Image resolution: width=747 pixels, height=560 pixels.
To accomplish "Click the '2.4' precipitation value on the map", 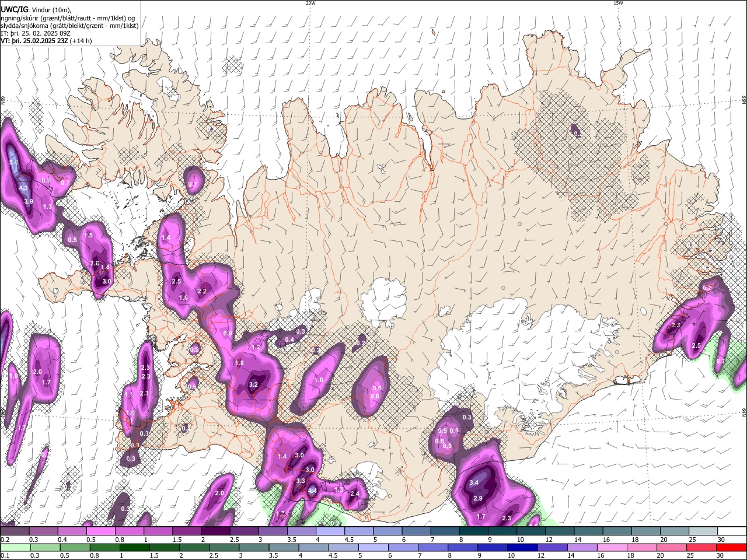I will (x=354, y=494).
